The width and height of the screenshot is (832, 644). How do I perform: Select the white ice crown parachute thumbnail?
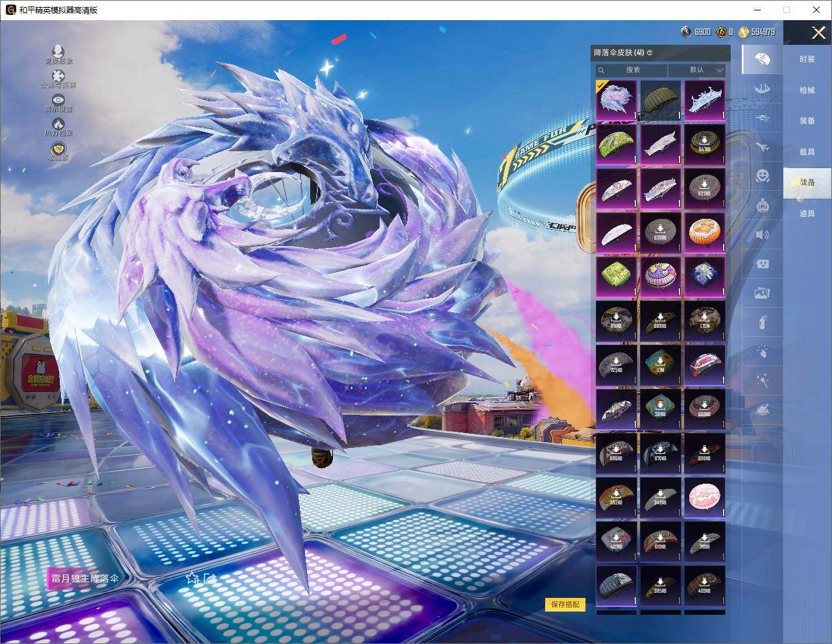705,100
